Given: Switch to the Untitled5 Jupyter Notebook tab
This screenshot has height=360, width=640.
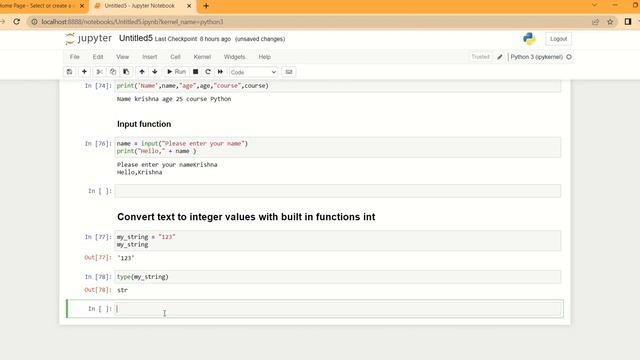Looking at the screenshot, I should (x=139, y=6).
